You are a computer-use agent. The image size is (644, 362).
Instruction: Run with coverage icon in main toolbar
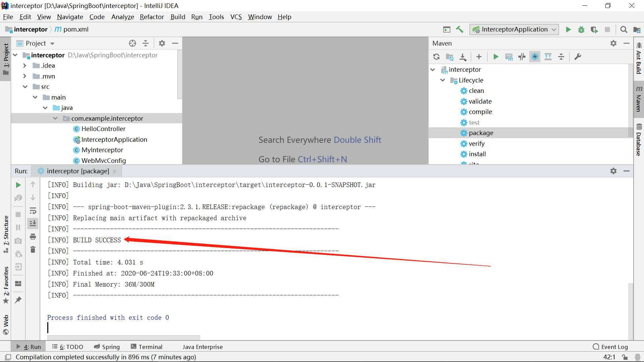coord(594,29)
